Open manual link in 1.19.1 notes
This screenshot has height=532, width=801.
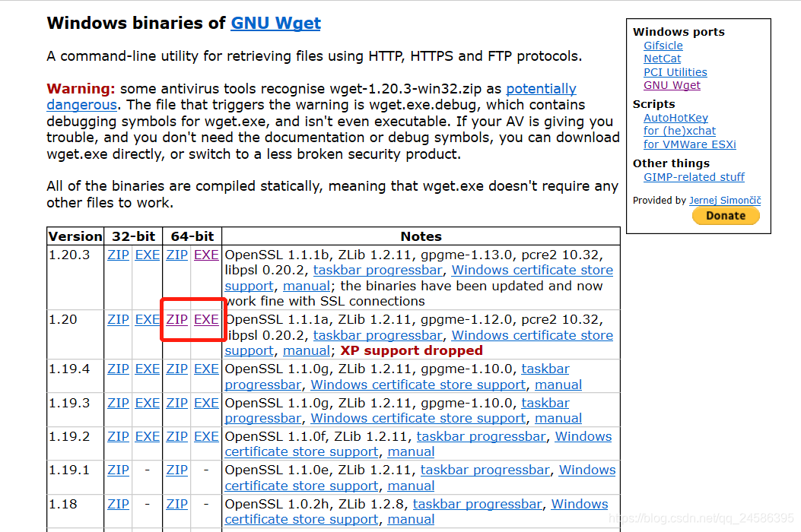tap(412, 486)
